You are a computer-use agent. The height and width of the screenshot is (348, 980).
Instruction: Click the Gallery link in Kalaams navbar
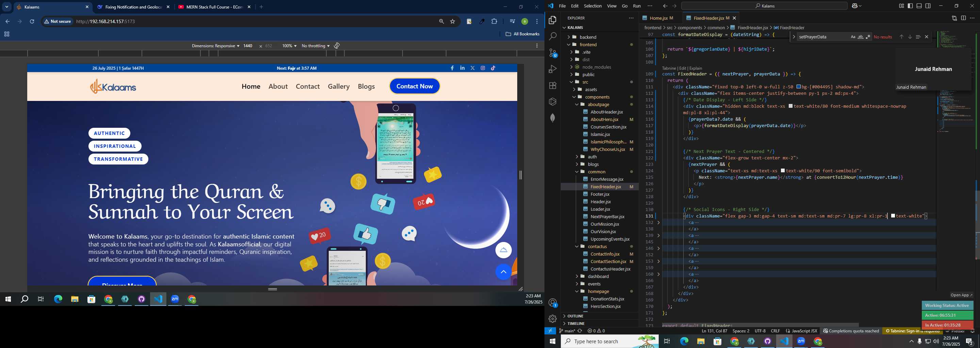pos(339,86)
